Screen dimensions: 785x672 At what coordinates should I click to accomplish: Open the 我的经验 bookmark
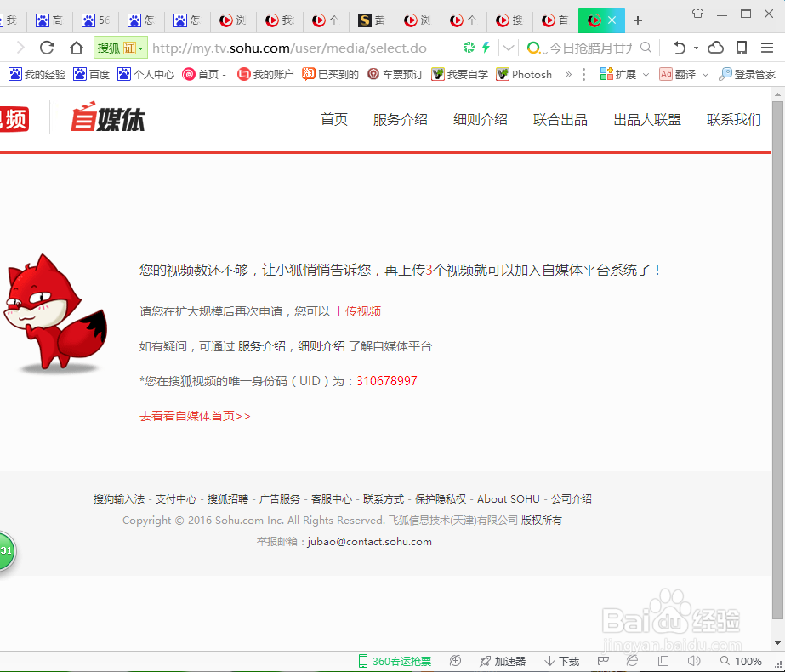(37, 75)
